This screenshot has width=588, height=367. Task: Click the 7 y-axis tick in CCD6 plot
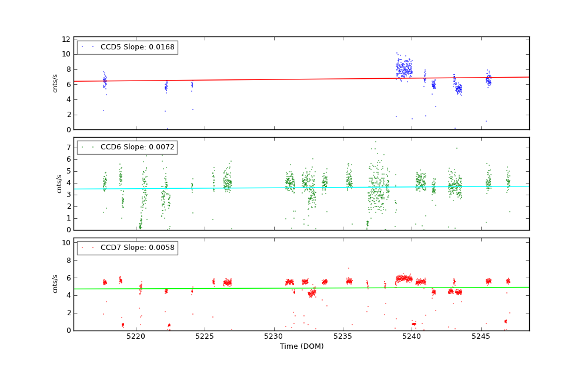click(69, 147)
